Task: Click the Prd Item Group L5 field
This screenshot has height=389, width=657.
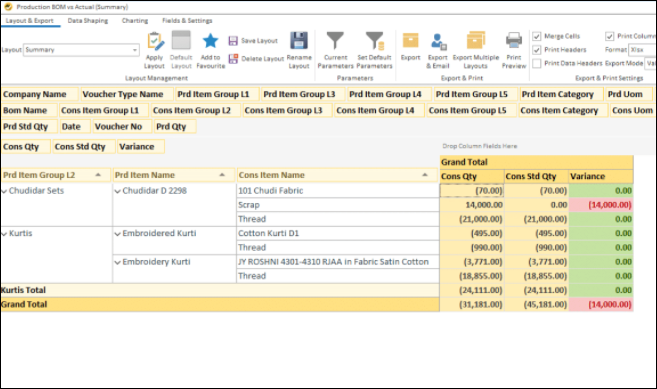Action: [476, 94]
